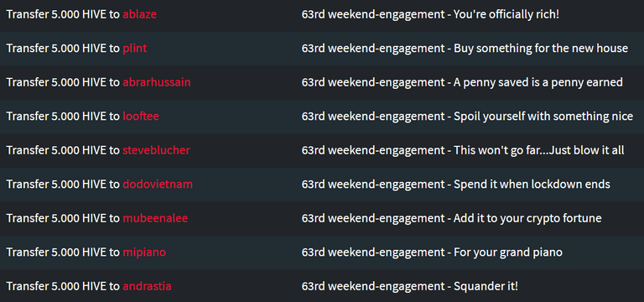Click the "Transfer 5.000 HIVE to" text for andrastia

click(63, 286)
